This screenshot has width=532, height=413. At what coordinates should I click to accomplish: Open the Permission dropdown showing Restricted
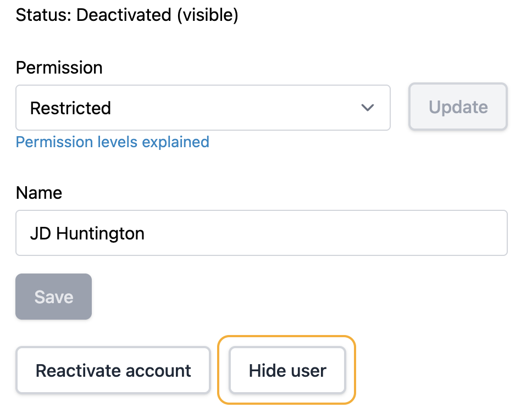coord(203,108)
